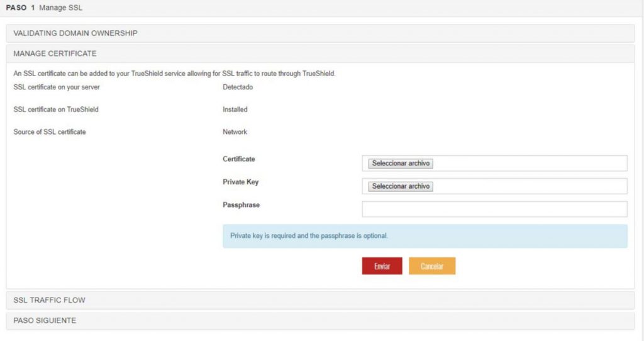
Task: Click the Certificate file input box area
Action: [x=528, y=164]
